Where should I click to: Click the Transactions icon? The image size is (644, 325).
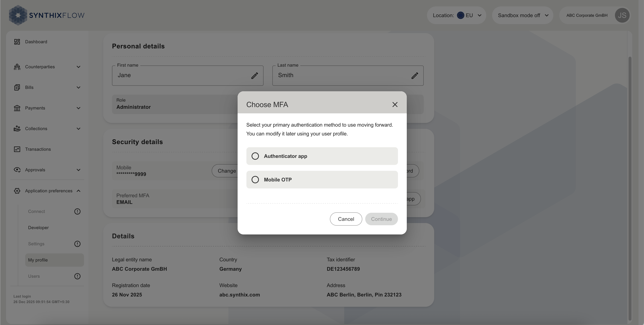[17, 149]
